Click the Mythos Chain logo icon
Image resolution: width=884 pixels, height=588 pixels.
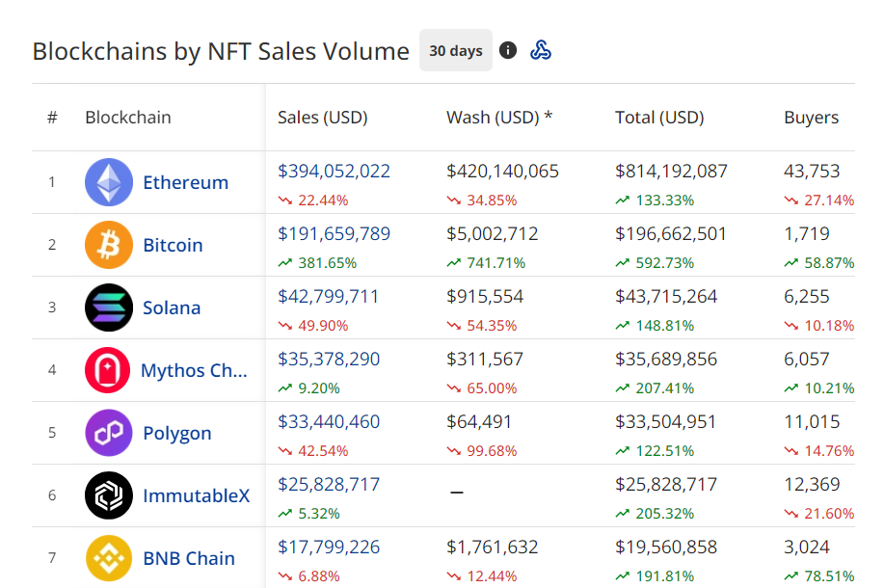pyautogui.click(x=107, y=370)
